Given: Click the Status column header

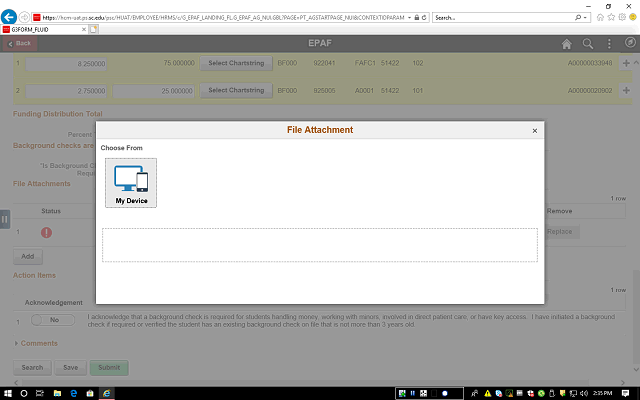Looking at the screenshot, I should pos(51,211).
